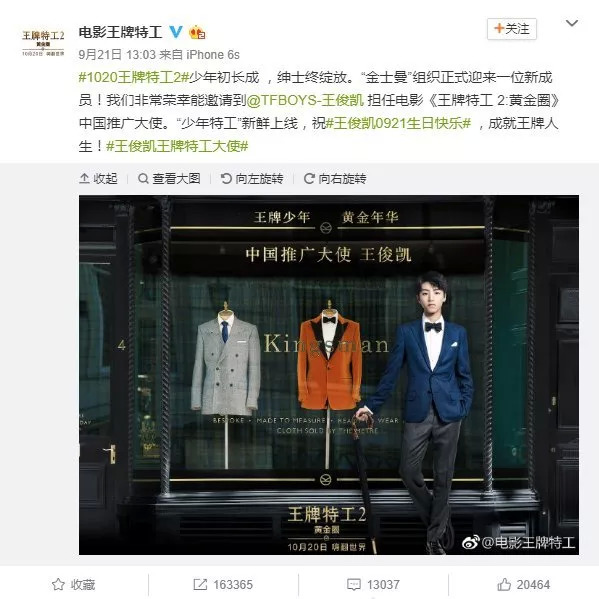The width and height of the screenshot is (599, 599).
Task: Rotate the image right with 向右旋转
Action: (x=335, y=178)
